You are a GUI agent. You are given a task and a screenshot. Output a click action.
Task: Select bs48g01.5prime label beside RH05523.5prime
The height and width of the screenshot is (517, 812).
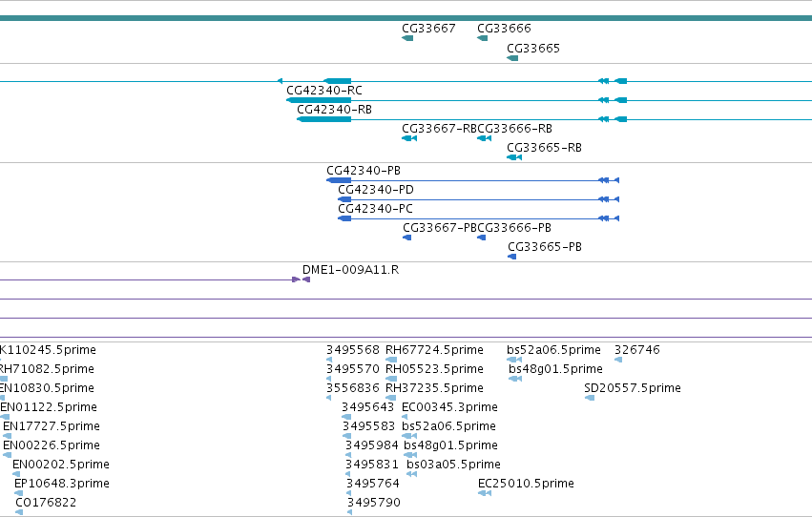point(555,369)
